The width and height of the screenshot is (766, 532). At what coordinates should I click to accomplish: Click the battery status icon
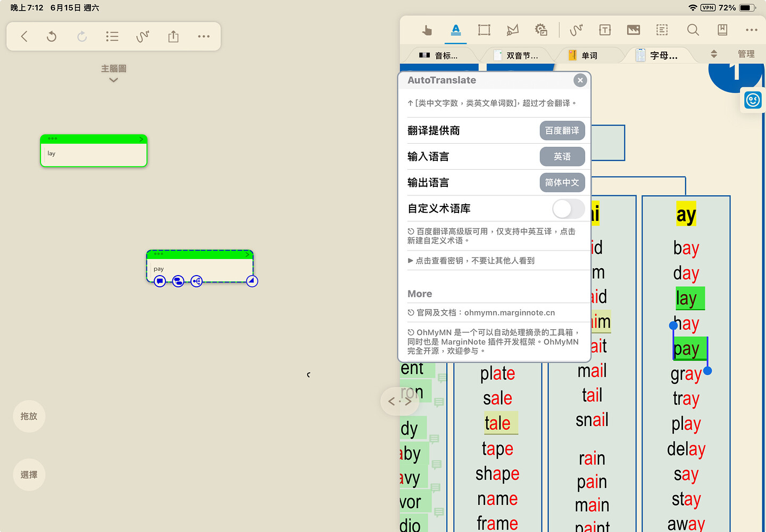click(x=747, y=7)
